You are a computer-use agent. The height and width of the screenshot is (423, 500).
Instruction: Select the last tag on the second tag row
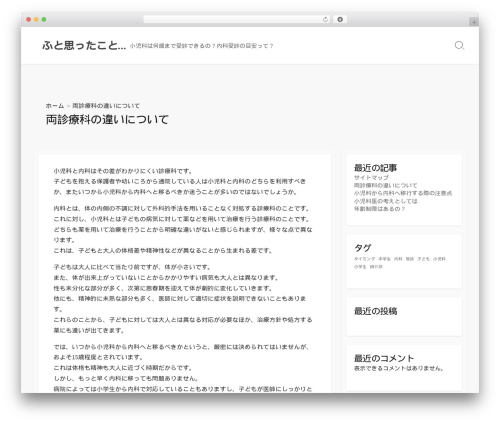pyautogui.click(x=376, y=267)
